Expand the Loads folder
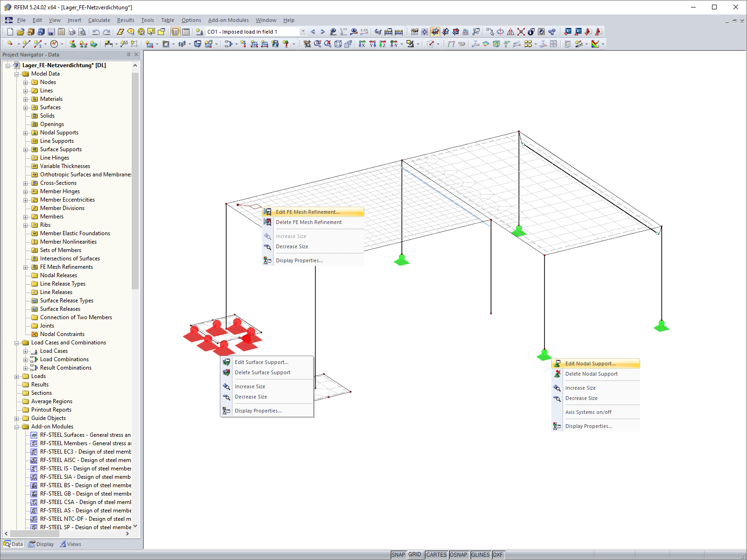747x560 pixels. [x=17, y=376]
